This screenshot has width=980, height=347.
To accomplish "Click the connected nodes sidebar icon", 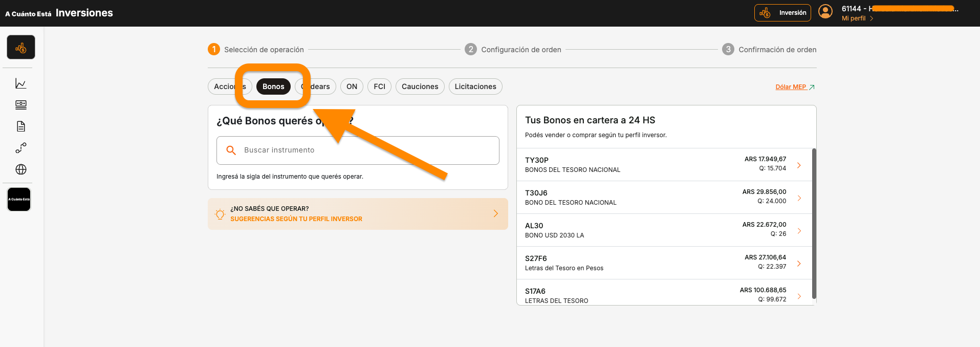I will (21, 148).
